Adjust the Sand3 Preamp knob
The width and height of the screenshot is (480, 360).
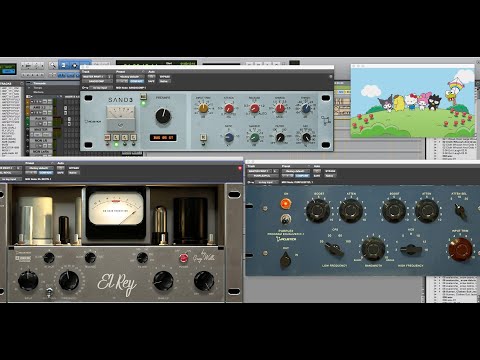(x=163, y=116)
